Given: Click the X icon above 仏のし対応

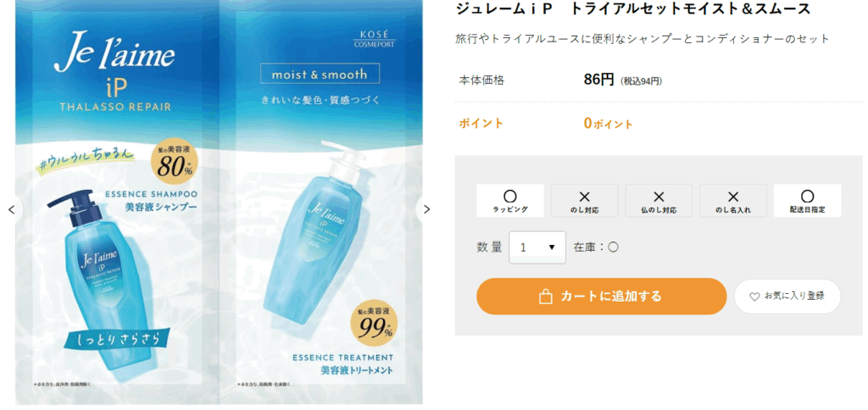Looking at the screenshot, I should [x=659, y=197].
